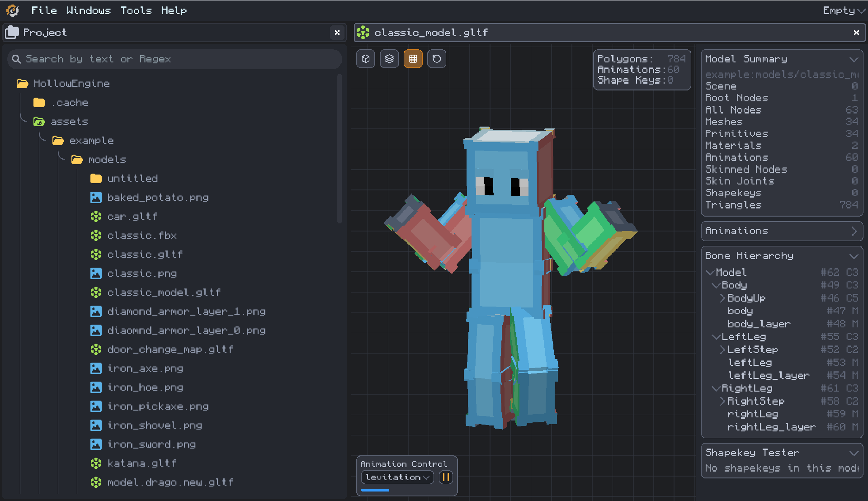Click the classic_model.gltf file icon in tree
The width and height of the screenshot is (868, 501).
click(96, 293)
